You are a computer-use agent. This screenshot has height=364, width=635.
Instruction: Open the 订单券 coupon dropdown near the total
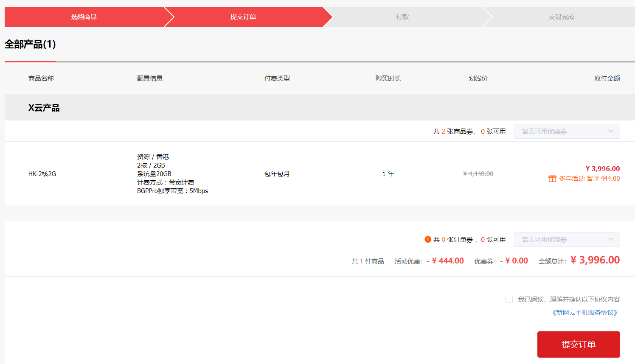pos(567,239)
